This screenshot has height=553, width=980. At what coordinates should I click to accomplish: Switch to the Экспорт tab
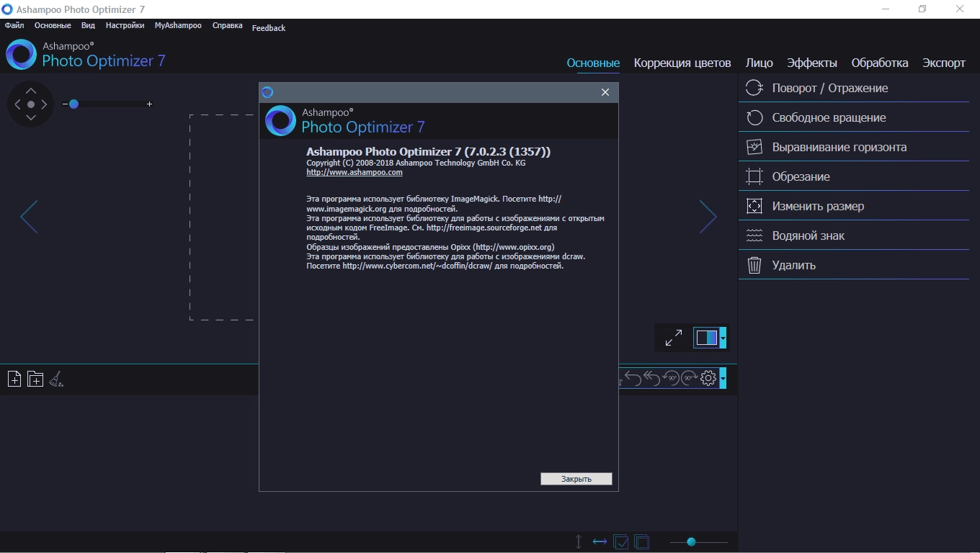click(x=944, y=63)
